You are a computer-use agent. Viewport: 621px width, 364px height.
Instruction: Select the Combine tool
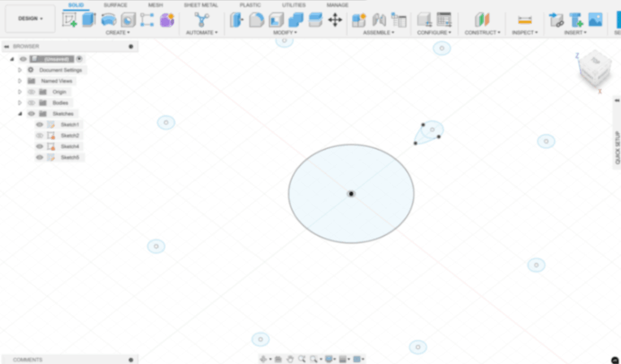pos(296,20)
